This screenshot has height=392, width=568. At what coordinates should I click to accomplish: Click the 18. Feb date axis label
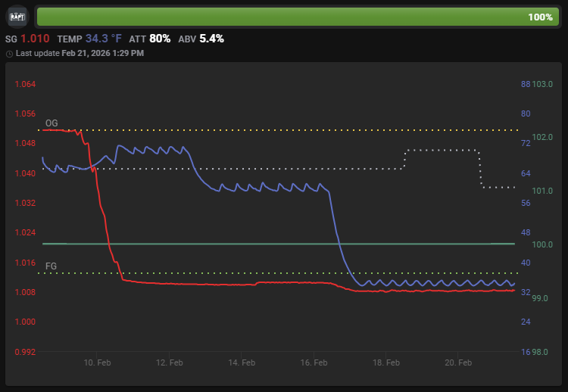[386, 363]
